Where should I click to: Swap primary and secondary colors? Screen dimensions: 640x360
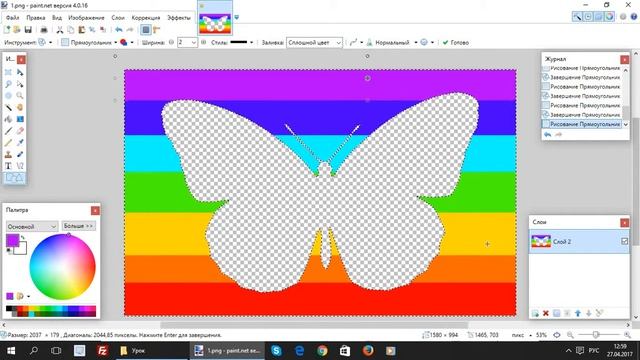(23, 237)
